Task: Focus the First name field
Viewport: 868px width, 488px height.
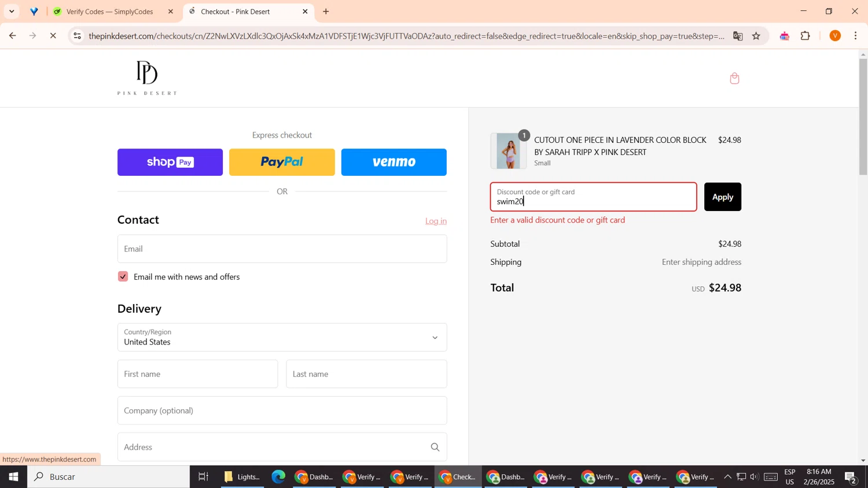Action: tap(197, 374)
